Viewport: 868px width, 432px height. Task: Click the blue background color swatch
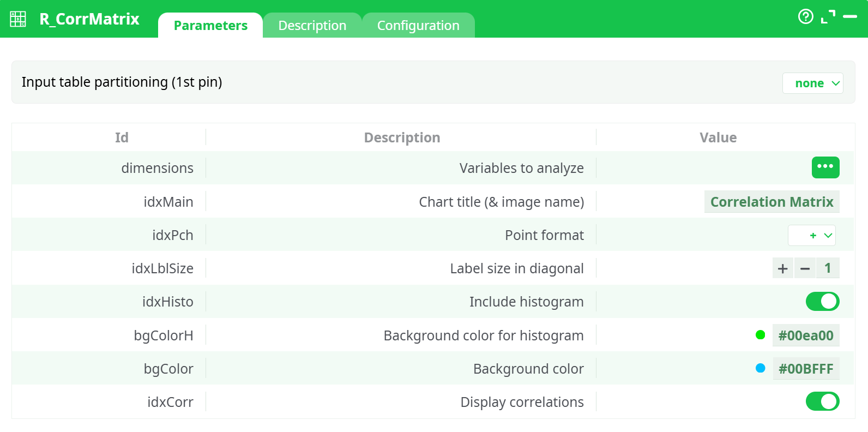pyautogui.click(x=760, y=369)
